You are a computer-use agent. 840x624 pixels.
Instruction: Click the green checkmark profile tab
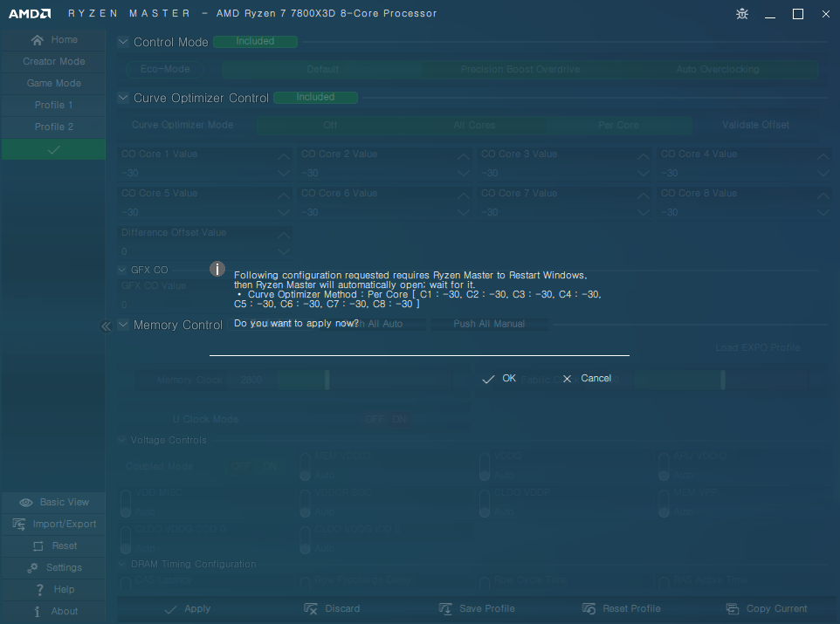(53, 149)
